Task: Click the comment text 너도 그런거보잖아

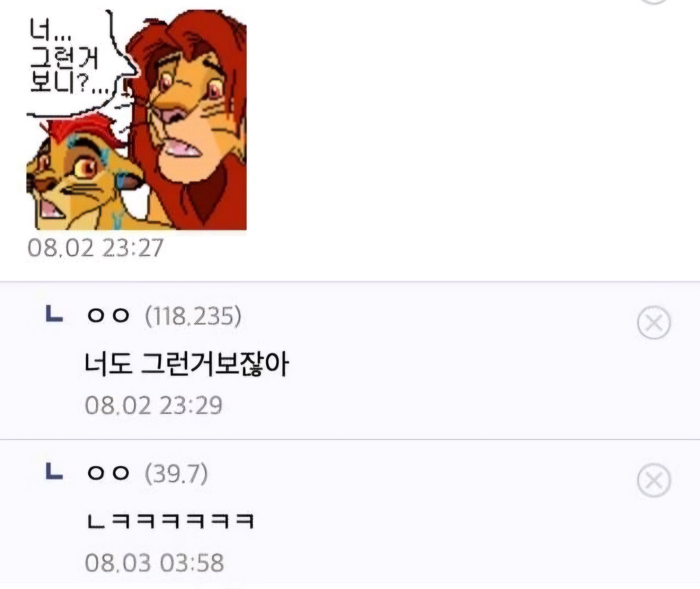Action: [187, 364]
